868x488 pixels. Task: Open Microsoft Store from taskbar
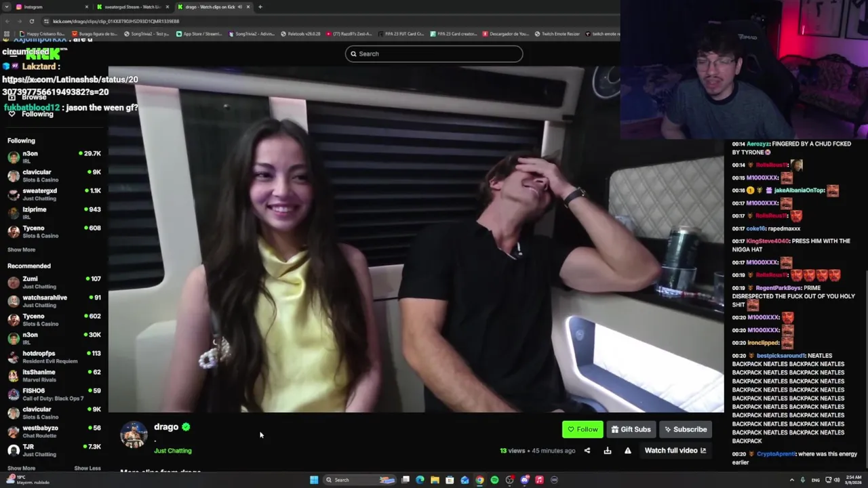[x=450, y=480]
